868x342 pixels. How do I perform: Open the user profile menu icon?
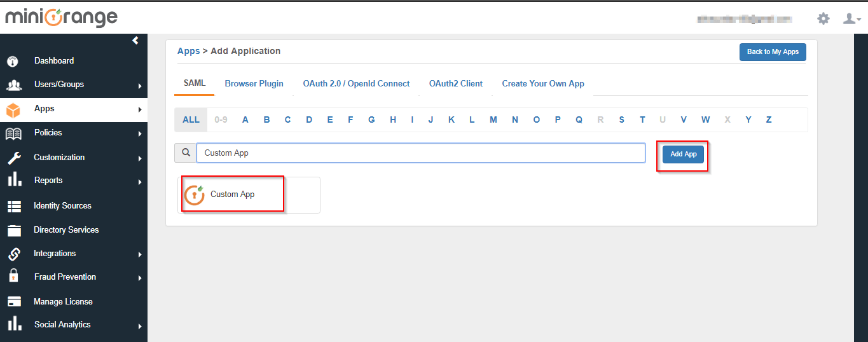pyautogui.click(x=851, y=18)
